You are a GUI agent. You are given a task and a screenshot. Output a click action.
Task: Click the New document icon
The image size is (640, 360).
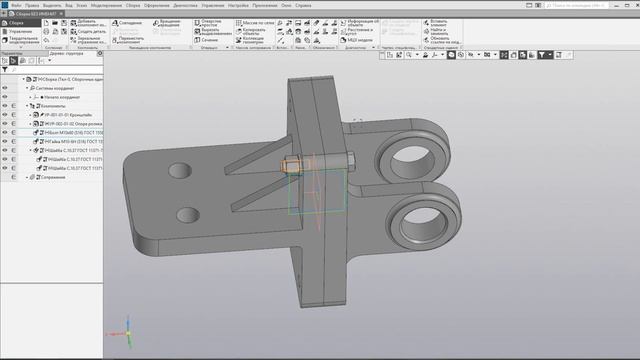point(46,23)
